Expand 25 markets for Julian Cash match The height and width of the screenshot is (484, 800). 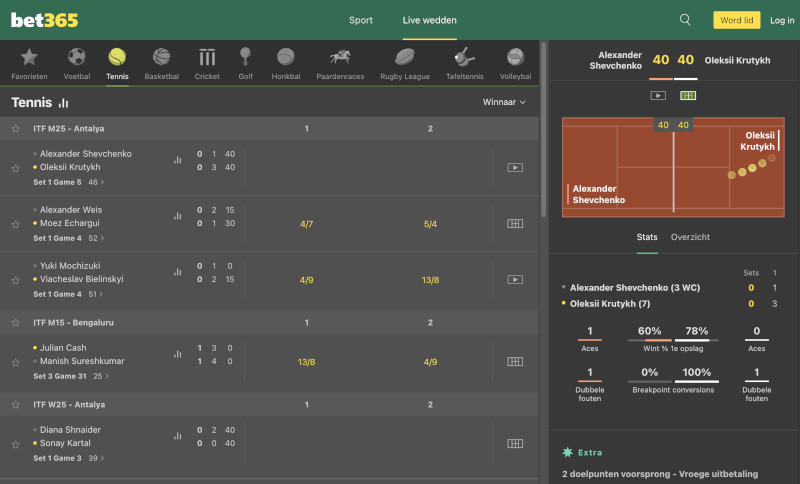pyautogui.click(x=101, y=376)
